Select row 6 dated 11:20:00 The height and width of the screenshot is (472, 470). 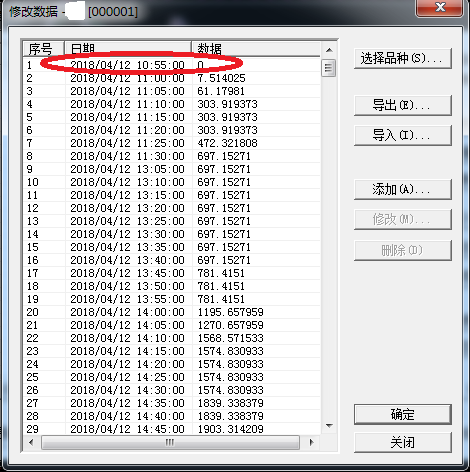tap(172, 130)
